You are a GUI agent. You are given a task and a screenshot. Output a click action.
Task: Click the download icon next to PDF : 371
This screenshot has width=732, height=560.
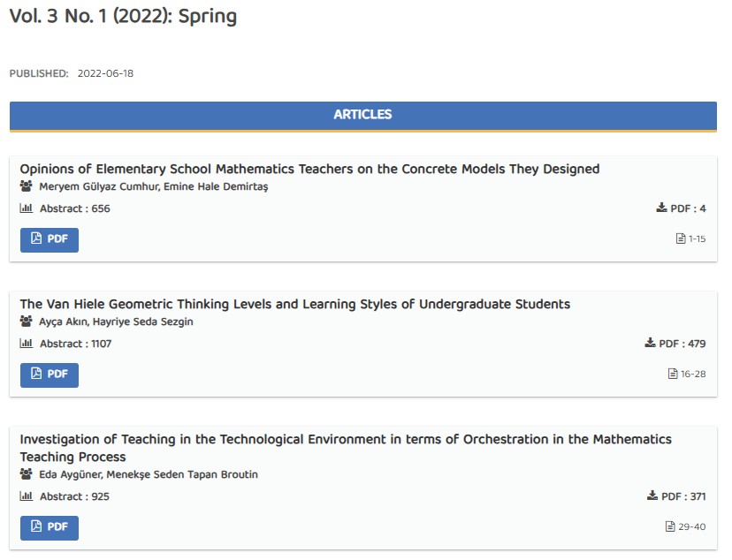tap(652, 496)
